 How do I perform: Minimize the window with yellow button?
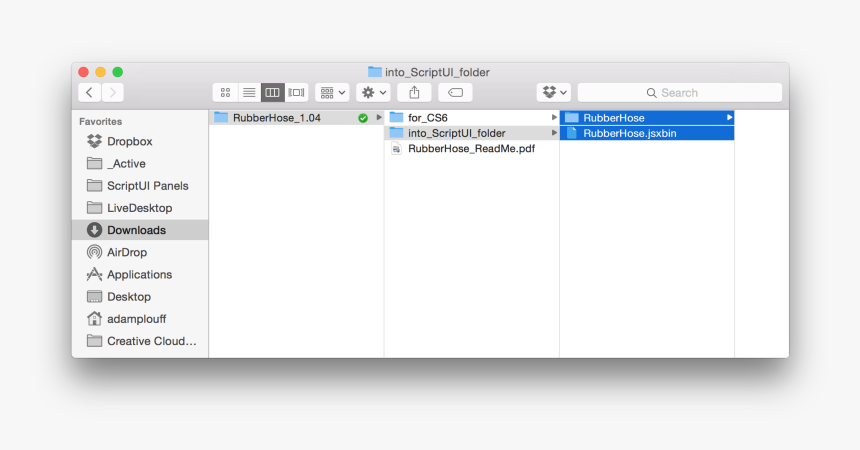pos(100,72)
